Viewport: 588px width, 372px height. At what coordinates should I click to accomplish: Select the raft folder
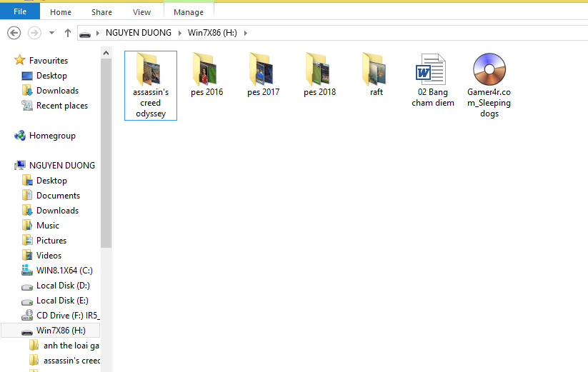[x=376, y=75]
